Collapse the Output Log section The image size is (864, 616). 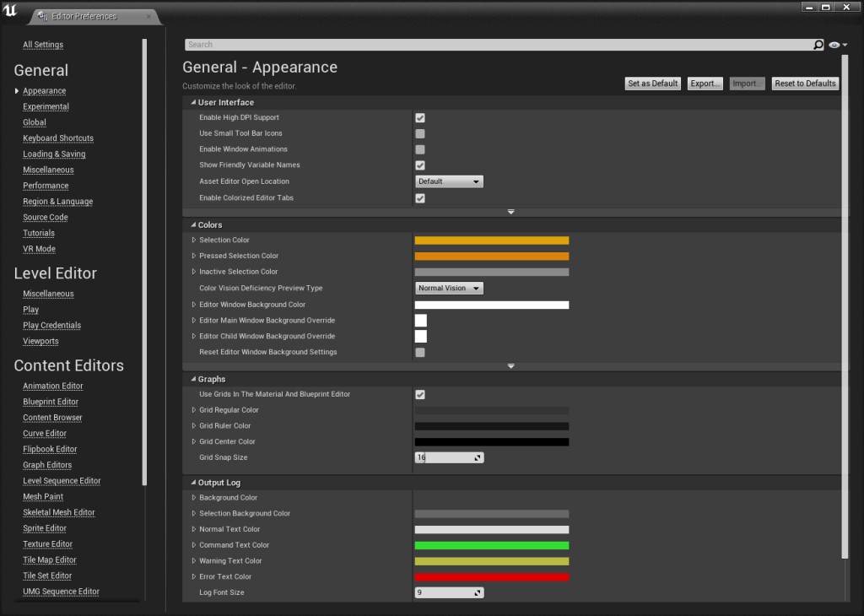[x=193, y=483]
